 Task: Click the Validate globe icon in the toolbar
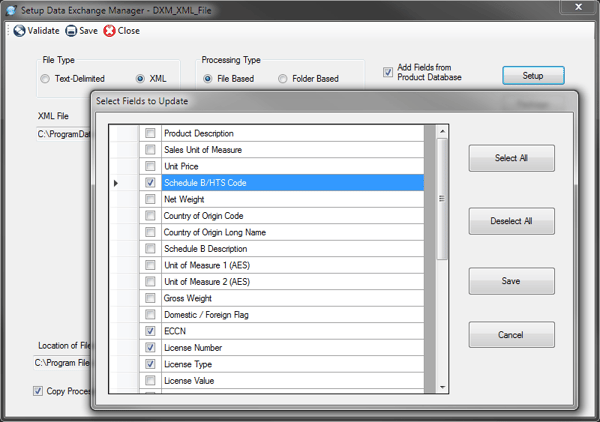pos(19,31)
